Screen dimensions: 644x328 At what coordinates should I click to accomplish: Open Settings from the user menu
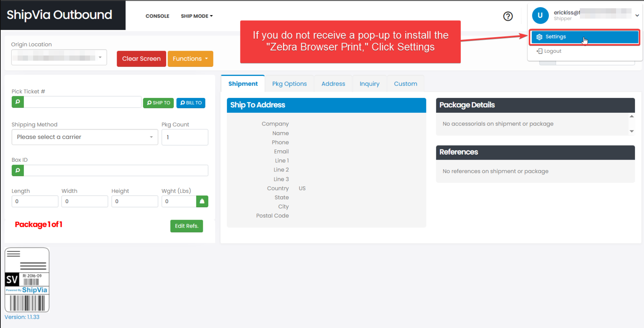585,37
